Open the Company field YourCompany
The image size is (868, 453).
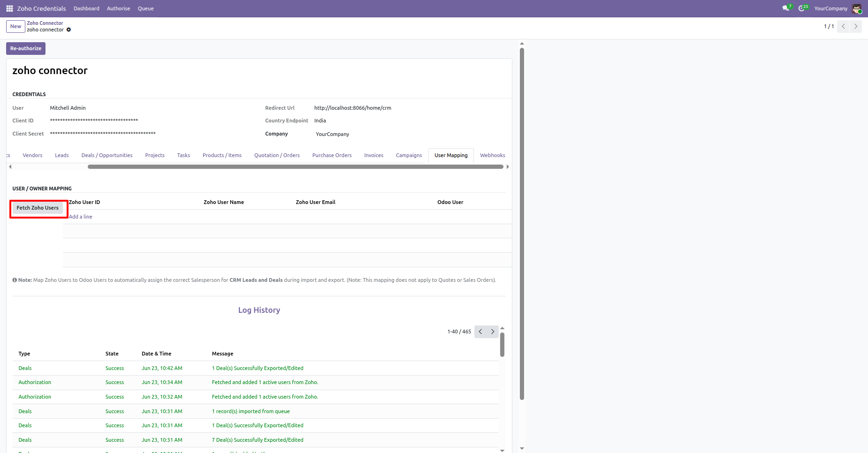coord(332,134)
